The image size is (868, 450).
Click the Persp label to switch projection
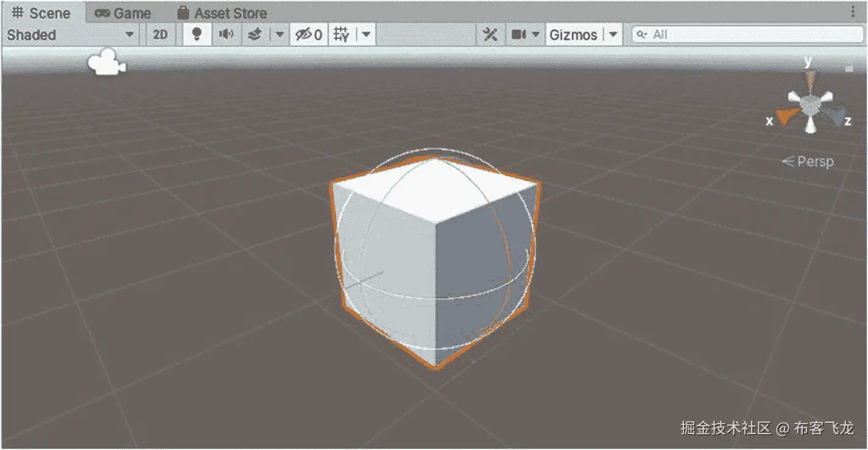pyautogui.click(x=814, y=162)
